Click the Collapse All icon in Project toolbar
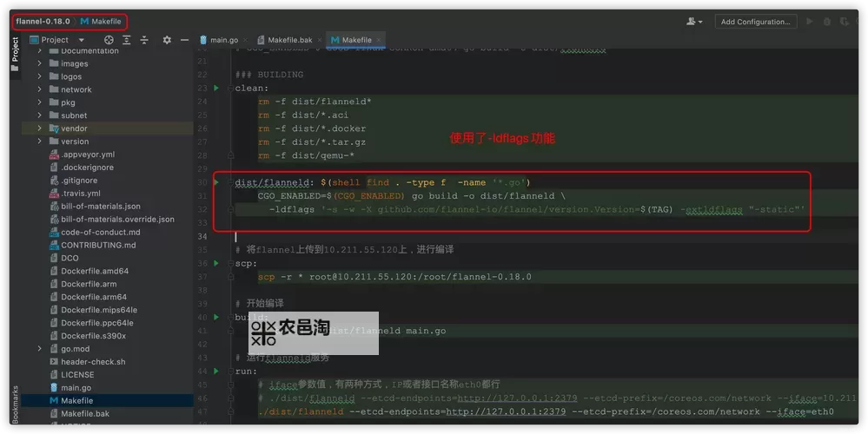868x434 pixels. [144, 40]
